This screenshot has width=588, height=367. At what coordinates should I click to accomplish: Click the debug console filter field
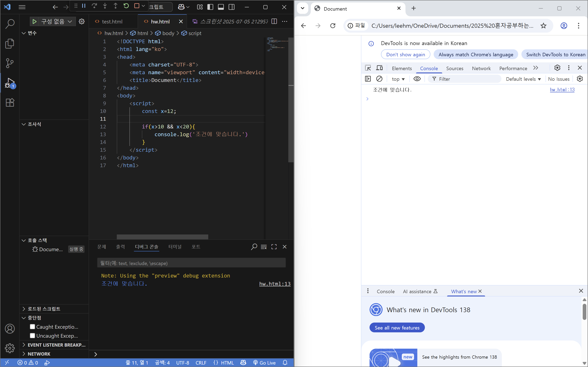(x=191, y=263)
